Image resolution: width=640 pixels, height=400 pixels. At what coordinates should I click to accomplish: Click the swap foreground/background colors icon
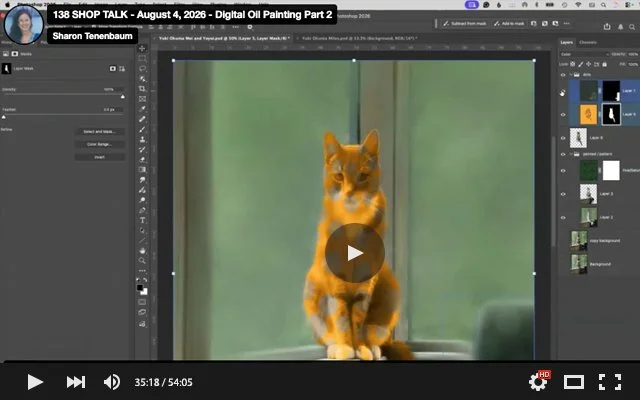coord(145,280)
